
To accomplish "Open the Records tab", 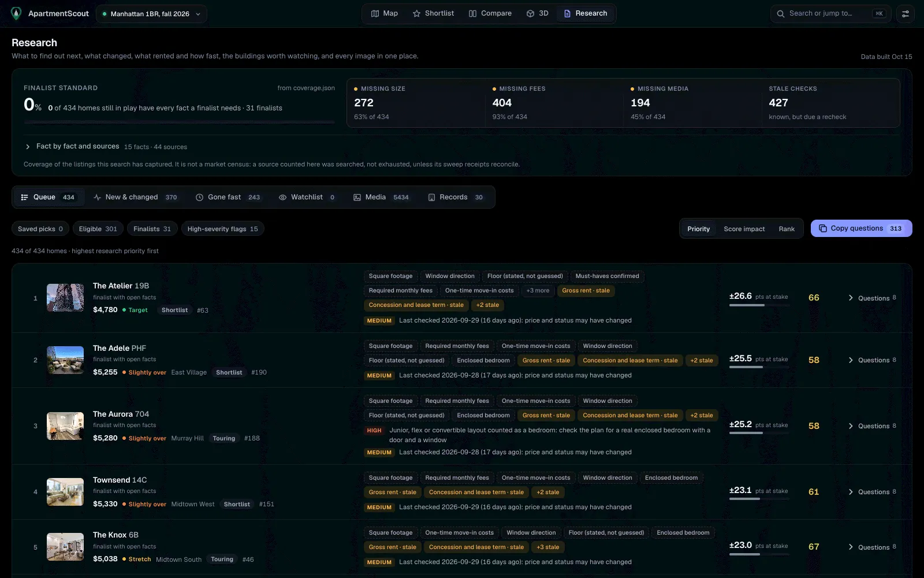I will pyautogui.click(x=455, y=197).
